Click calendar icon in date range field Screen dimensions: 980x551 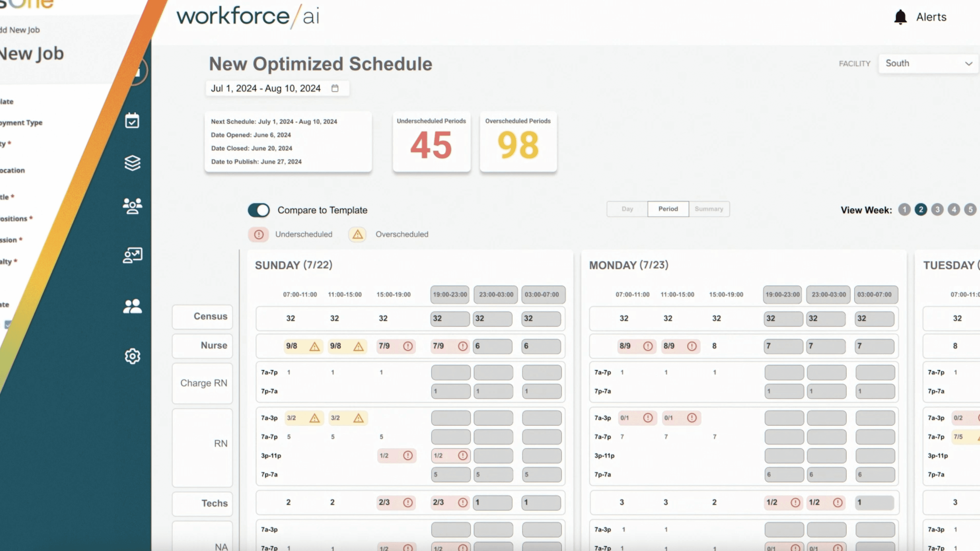click(335, 88)
